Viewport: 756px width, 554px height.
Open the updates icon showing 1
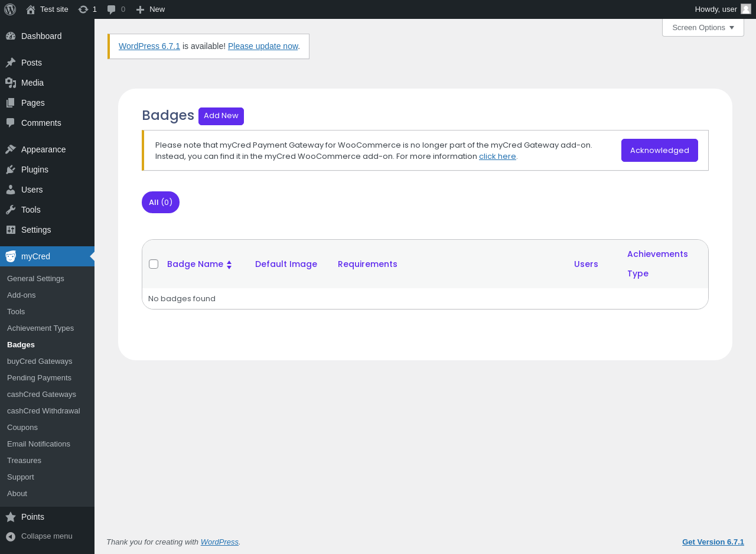(83, 9)
